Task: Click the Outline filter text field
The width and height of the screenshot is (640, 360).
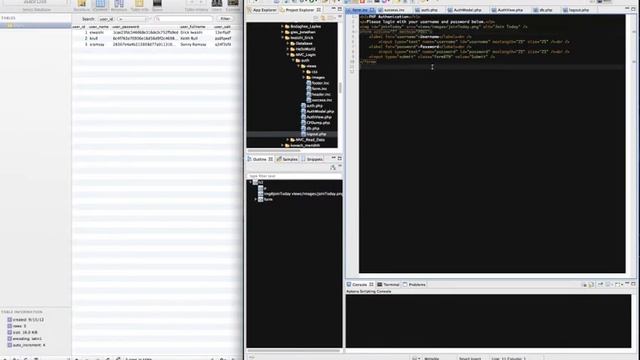Action: 294,176
